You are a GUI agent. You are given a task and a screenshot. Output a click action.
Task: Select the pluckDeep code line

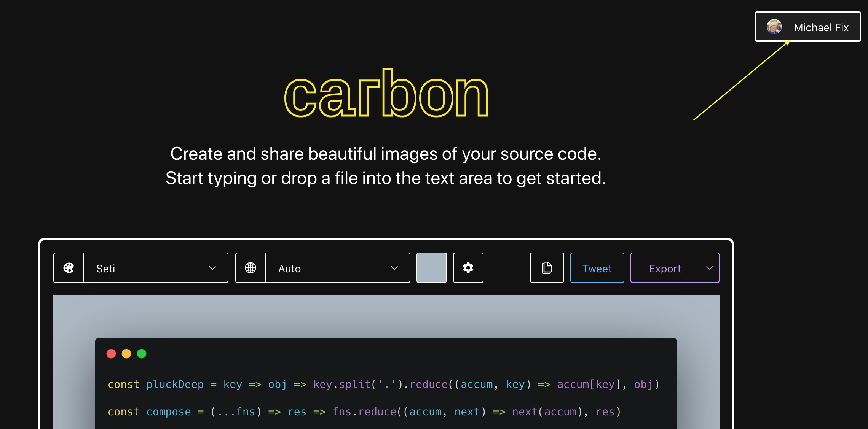383,384
